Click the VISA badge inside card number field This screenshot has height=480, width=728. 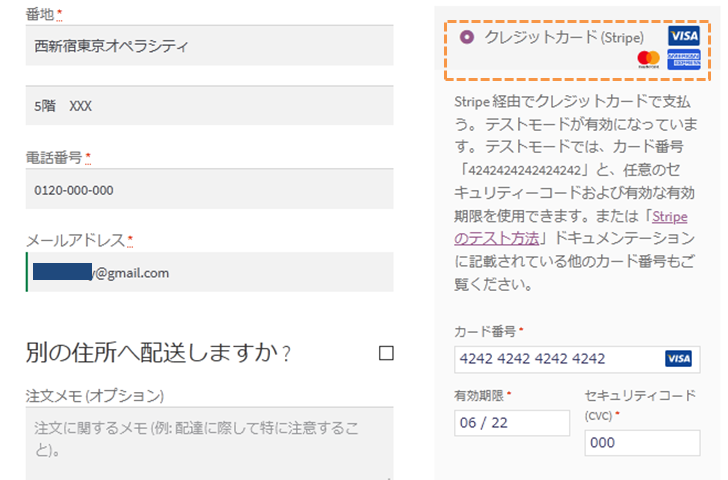678,358
